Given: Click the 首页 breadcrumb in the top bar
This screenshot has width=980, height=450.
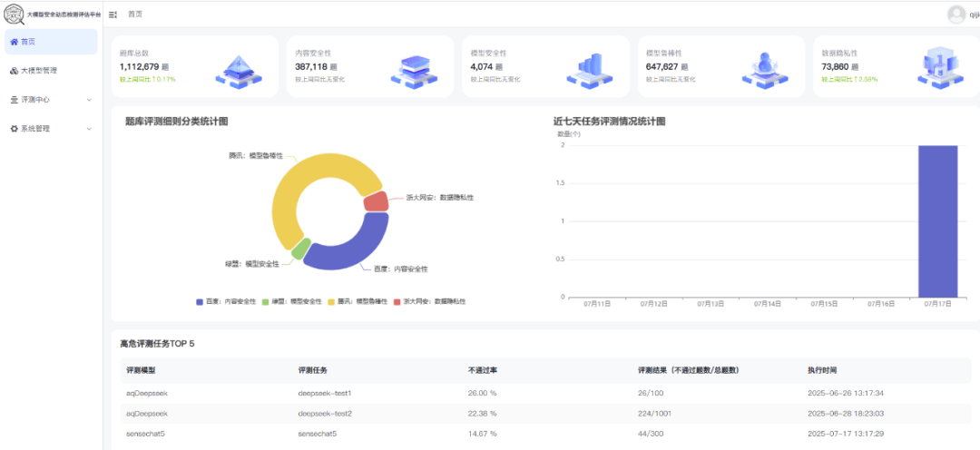Looking at the screenshot, I should click(134, 15).
